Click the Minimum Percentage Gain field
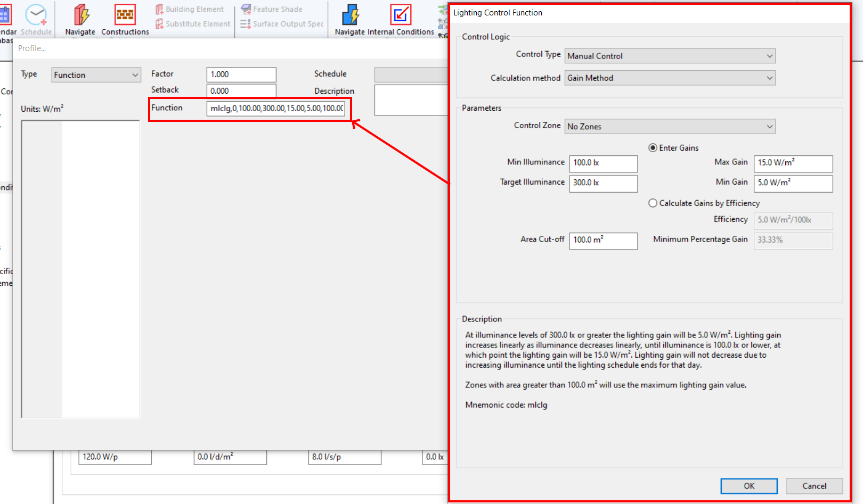863x504 pixels. coord(793,241)
